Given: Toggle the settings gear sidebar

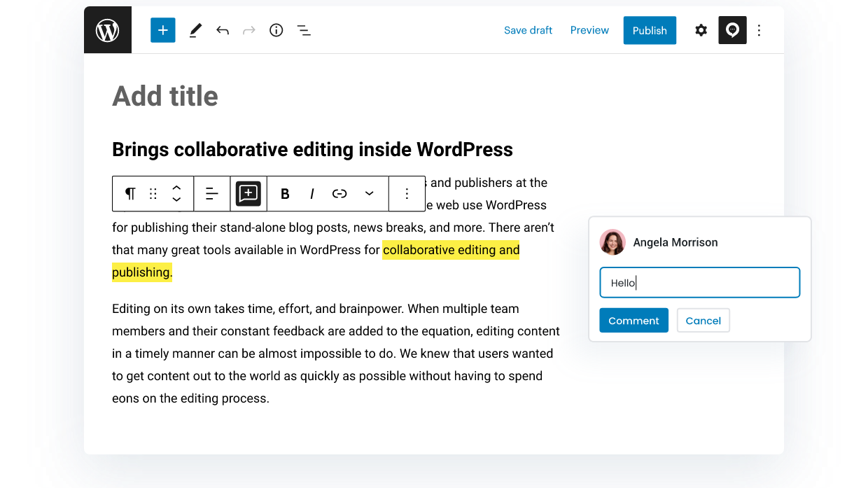Looking at the screenshot, I should (x=701, y=30).
